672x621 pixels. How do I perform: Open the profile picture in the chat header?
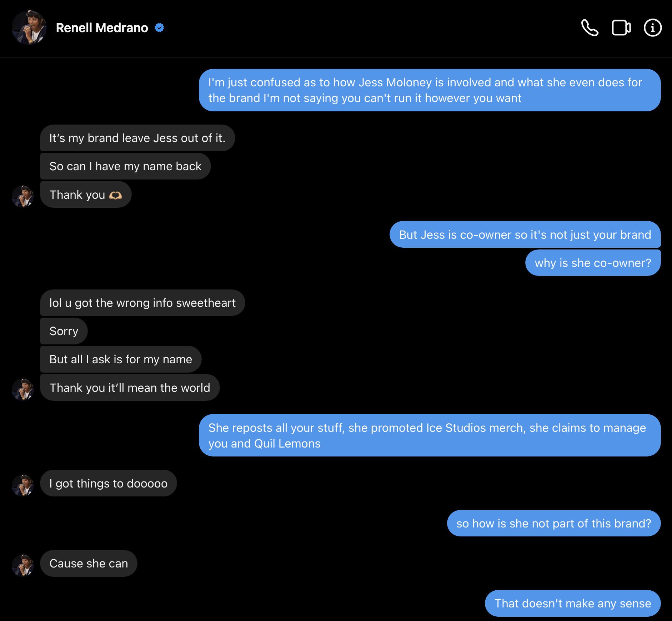coord(29,27)
